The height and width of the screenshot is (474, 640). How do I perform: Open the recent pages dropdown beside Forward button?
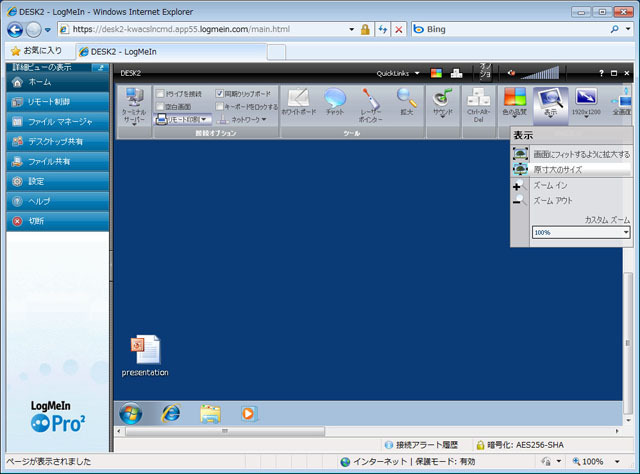(48, 30)
